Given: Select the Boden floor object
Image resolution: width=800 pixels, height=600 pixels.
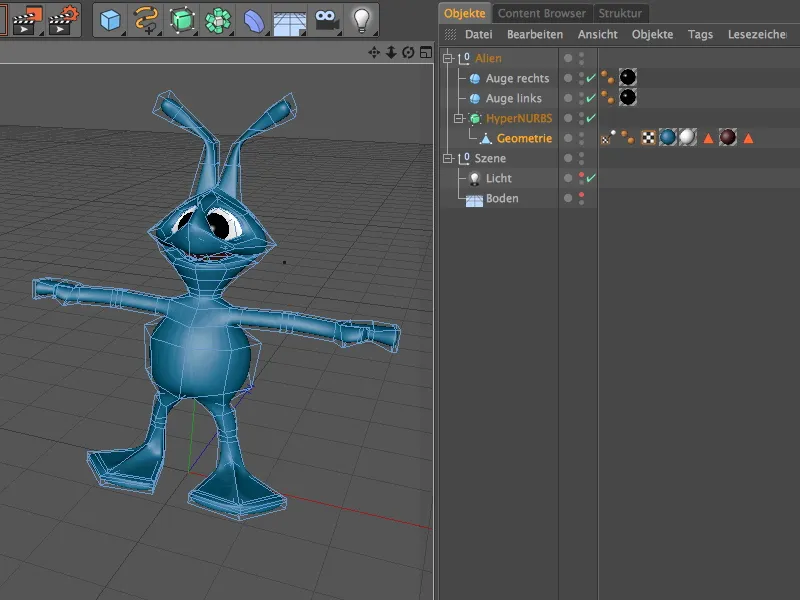Looking at the screenshot, I should [x=502, y=198].
